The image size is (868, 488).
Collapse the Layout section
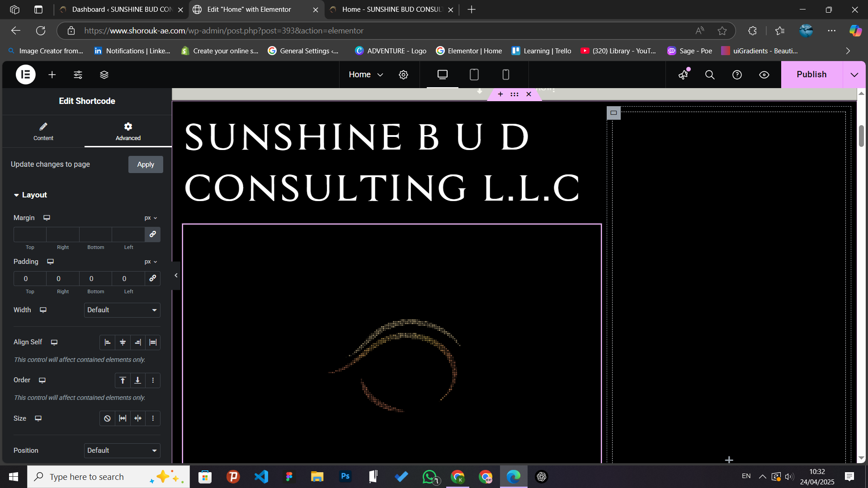coord(30,195)
